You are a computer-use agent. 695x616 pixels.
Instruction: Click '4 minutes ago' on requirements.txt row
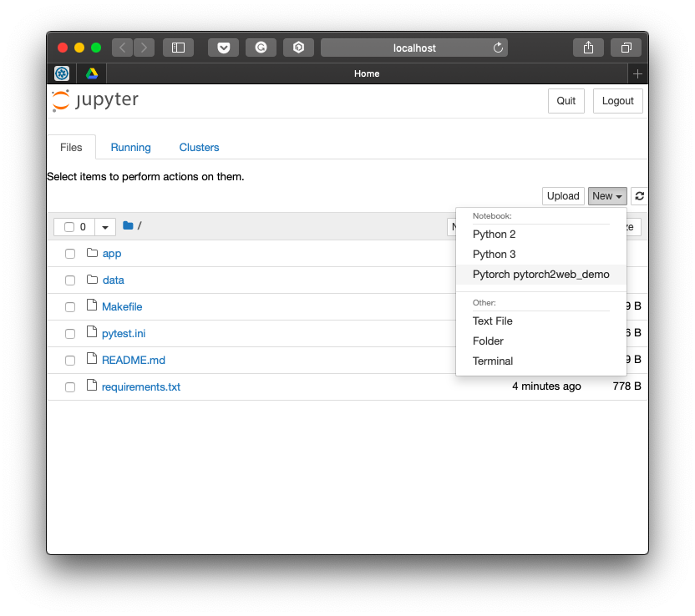[x=546, y=386]
